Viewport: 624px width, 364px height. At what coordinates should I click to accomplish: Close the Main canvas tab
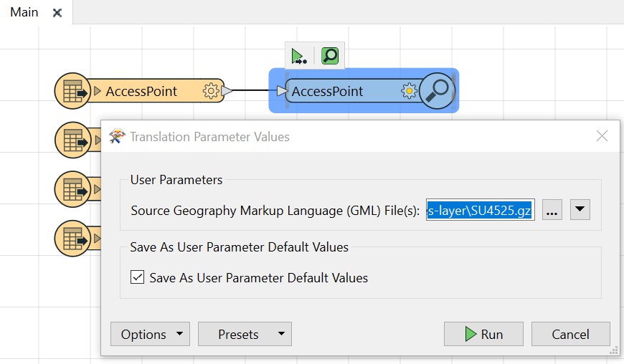(57, 13)
